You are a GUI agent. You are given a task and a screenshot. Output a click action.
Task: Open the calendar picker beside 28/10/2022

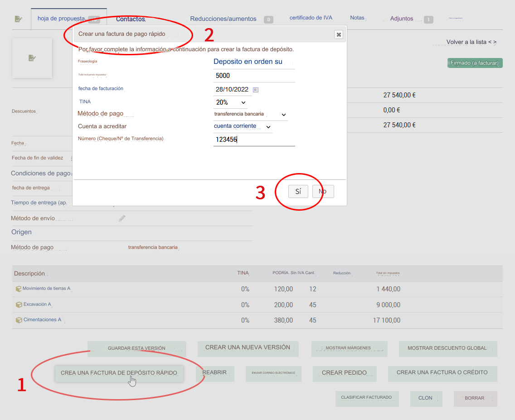256,90
